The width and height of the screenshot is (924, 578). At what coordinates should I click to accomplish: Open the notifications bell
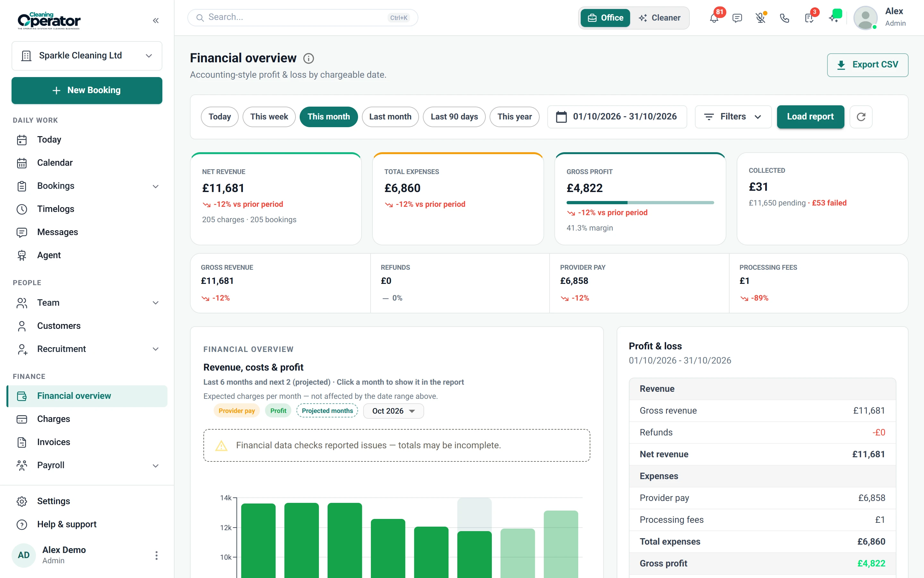pyautogui.click(x=714, y=18)
